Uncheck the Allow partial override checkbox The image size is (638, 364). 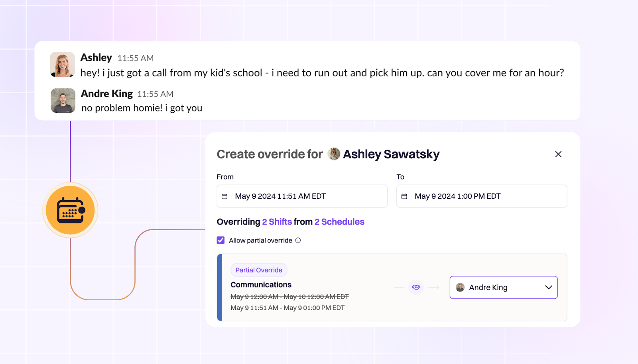pos(221,240)
